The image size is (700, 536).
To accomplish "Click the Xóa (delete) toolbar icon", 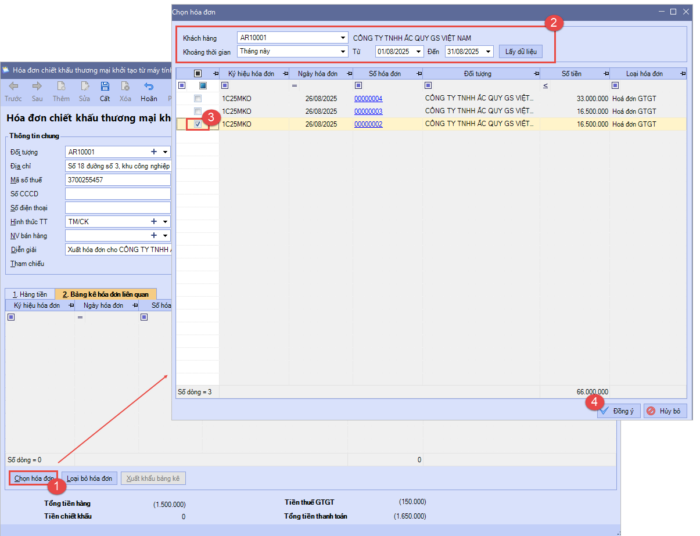I will 125,88.
